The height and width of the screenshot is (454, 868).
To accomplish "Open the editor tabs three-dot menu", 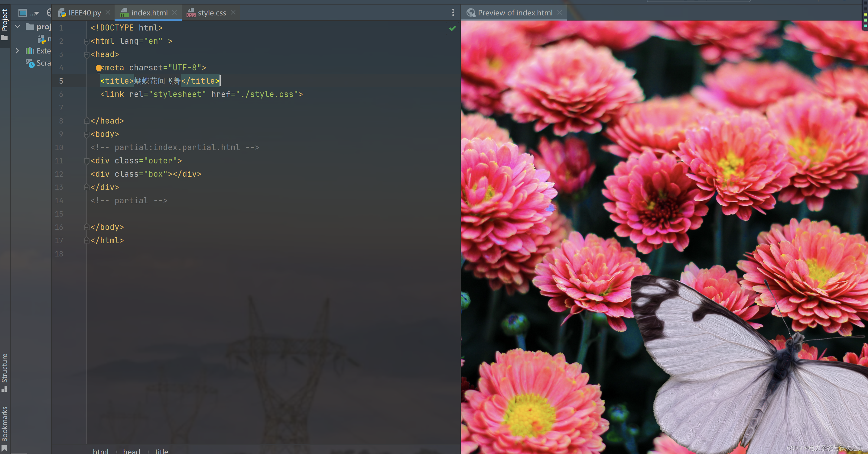I will point(453,13).
